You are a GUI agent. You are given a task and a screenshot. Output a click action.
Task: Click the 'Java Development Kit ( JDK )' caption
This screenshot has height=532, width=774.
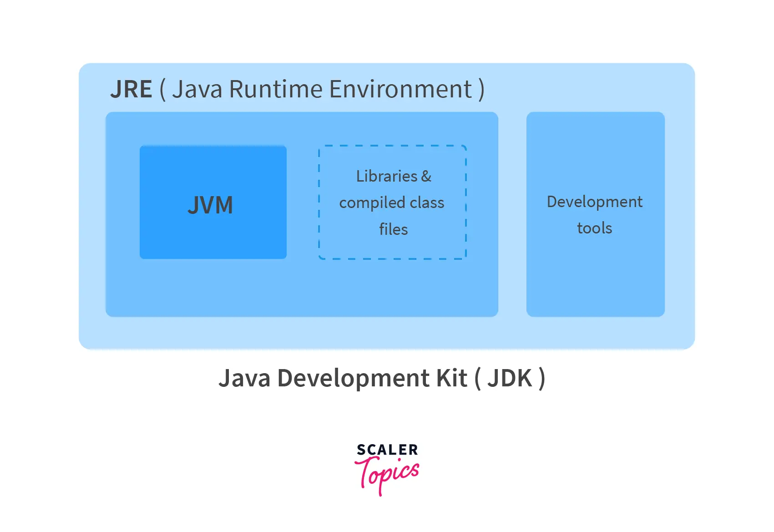coord(382,378)
